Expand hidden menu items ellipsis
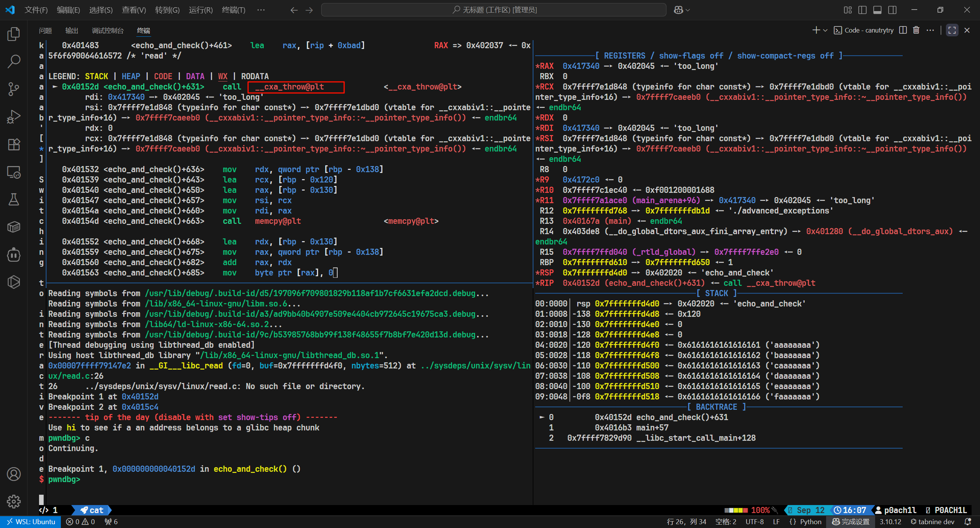This screenshot has height=528, width=980. [x=261, y=10]
